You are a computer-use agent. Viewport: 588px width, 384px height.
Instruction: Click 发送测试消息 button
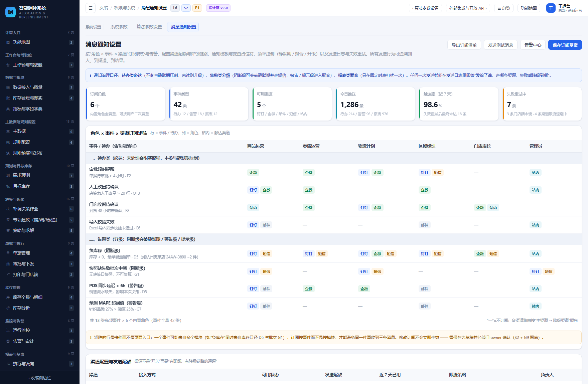pos(500,45)
